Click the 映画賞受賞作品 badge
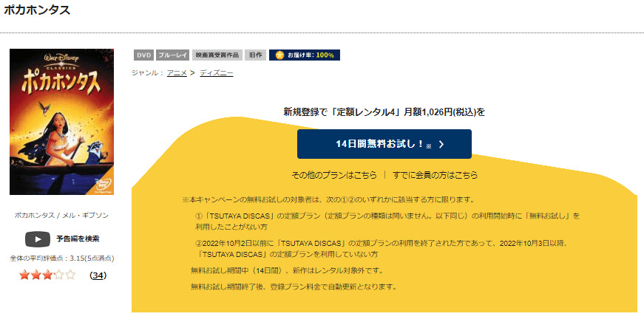This screenshot has height=322, width=644. (217, 55)
